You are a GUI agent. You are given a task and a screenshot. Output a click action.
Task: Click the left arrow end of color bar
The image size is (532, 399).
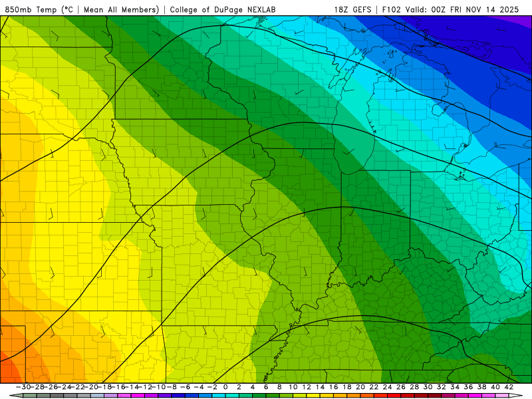pos(16,396)
